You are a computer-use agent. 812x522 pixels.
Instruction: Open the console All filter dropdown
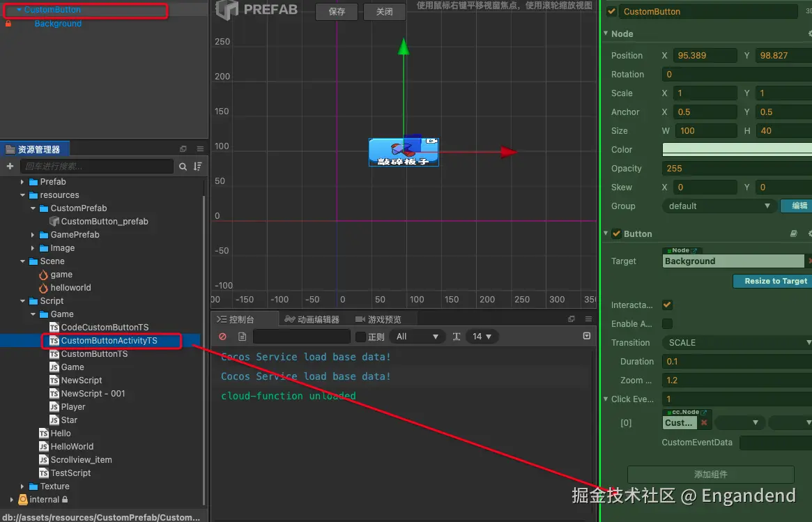[418, 337]
